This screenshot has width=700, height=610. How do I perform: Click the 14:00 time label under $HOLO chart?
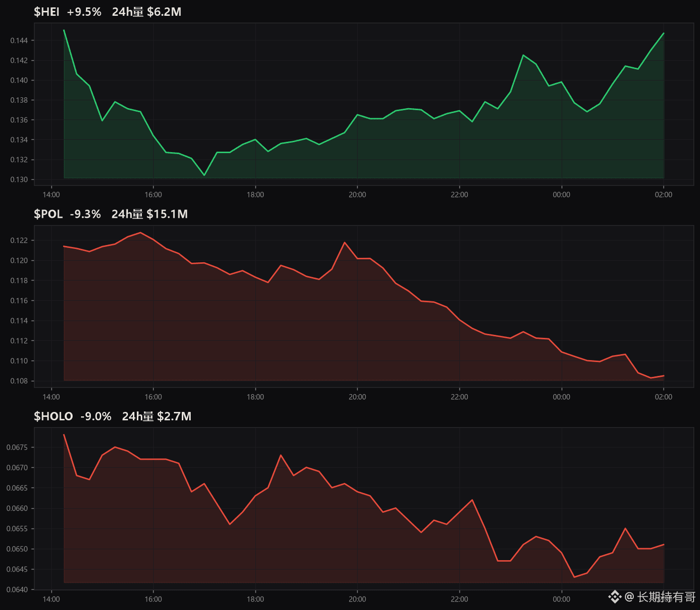(51, 599)
